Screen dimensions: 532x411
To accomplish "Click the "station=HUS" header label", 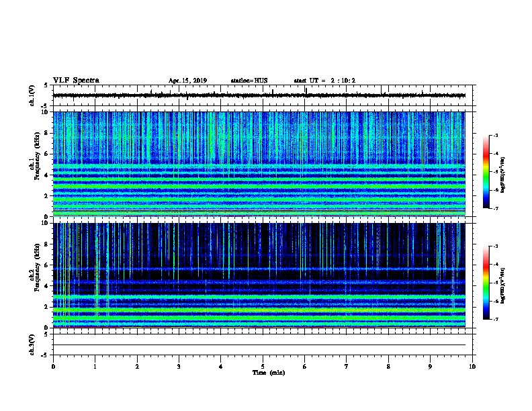I will [x=249, y=81].
